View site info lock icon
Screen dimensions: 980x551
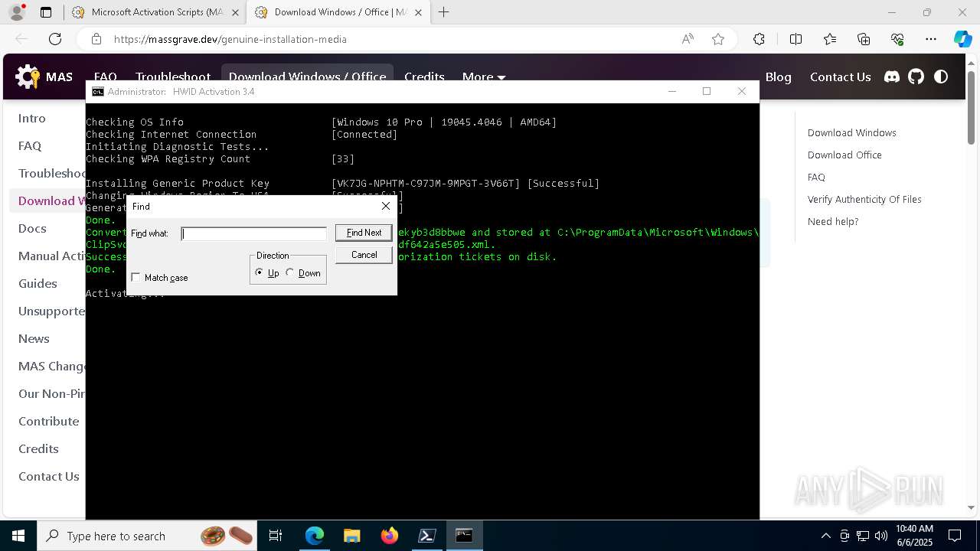[x=96, y=39]
